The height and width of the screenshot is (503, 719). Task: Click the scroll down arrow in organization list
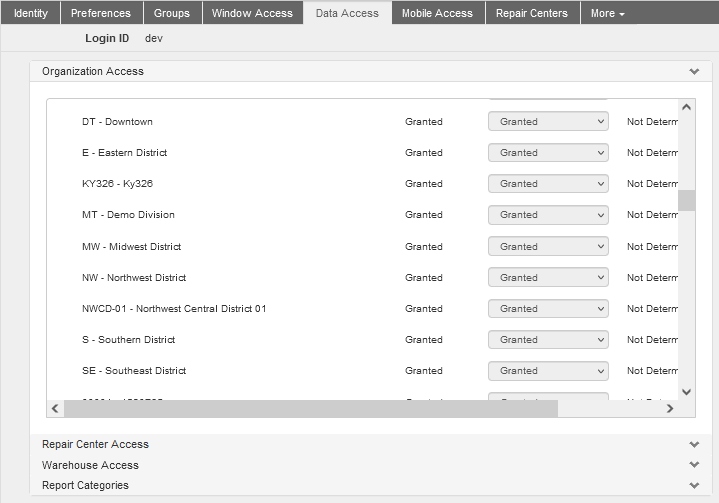[686, 392]
